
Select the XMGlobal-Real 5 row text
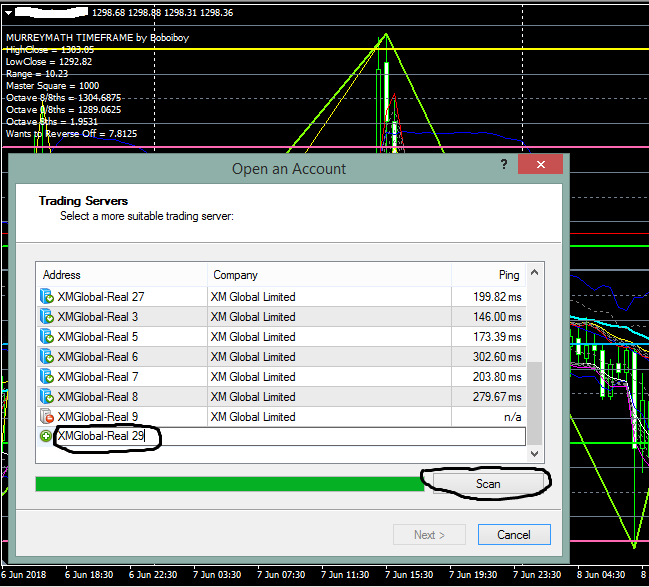[x=98, y=337]
